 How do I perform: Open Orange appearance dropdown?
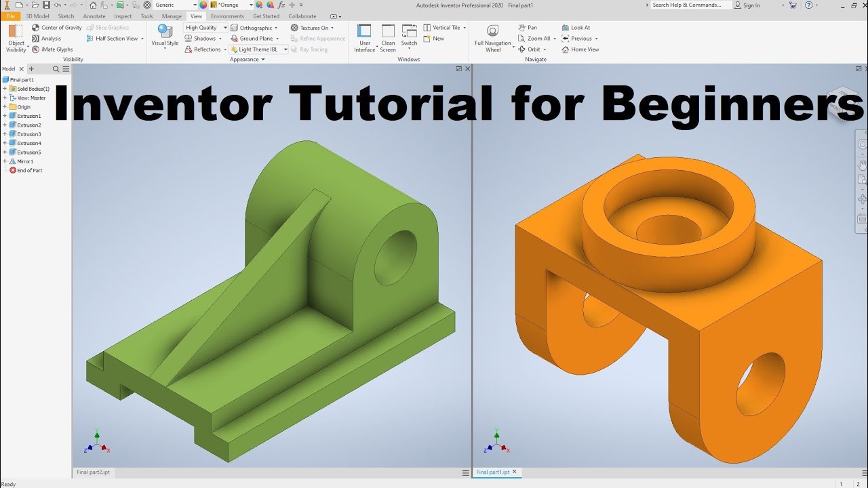(232, 5)
